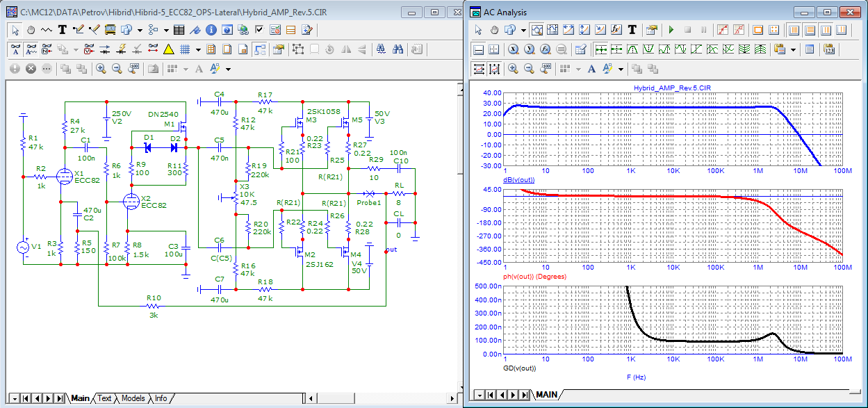Select the Text mode tool in schematic toolbar

(63, 30)
